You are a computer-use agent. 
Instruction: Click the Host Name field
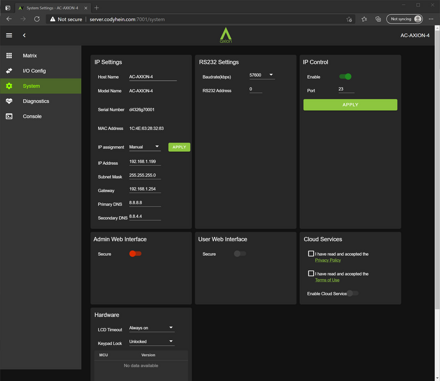(x=153, y=77)
